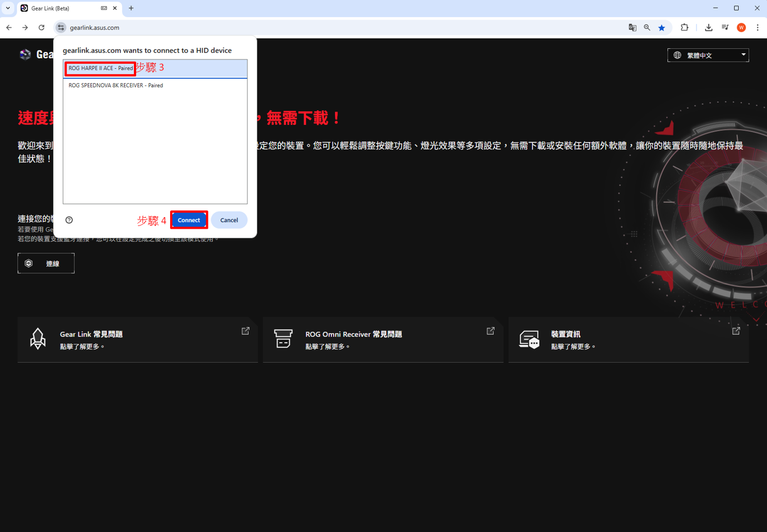
Task: Open tab search dropdown arrow
Action: click(8, 8)
